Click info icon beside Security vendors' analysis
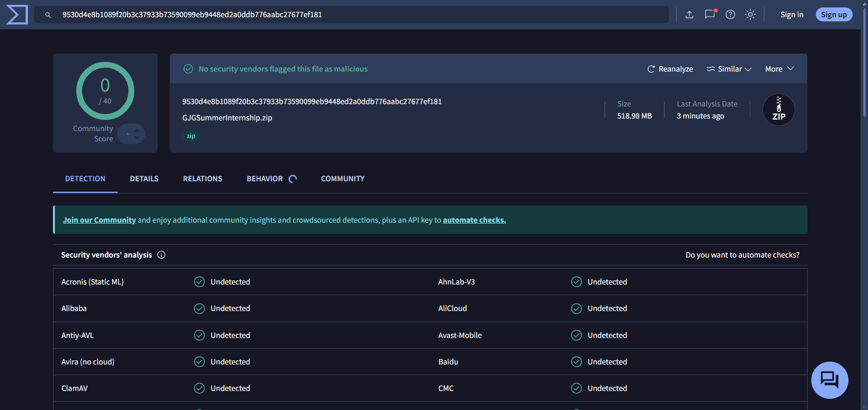 161,255
